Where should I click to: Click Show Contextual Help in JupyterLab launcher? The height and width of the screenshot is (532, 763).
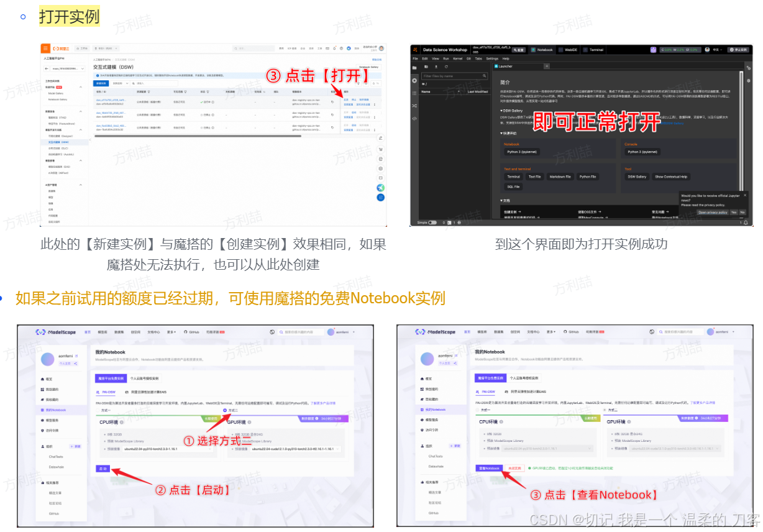671,177
